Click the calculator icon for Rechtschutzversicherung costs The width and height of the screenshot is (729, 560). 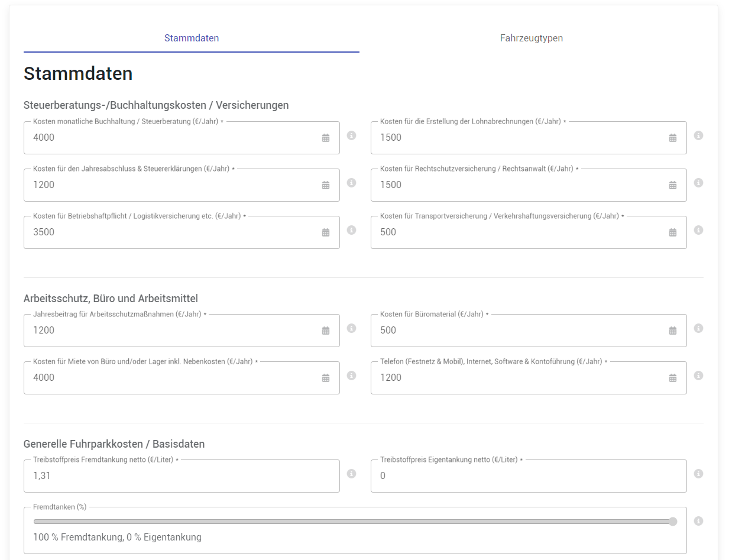(x=672, y=184)
